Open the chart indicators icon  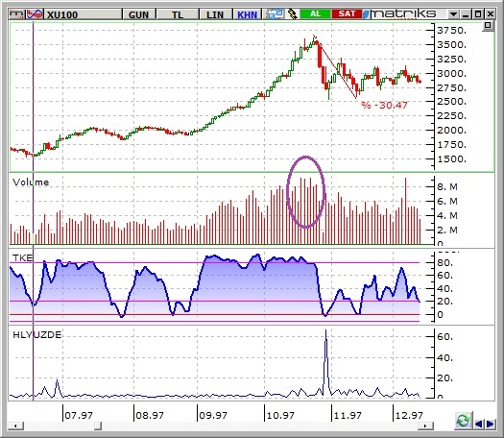click(34, 14)
